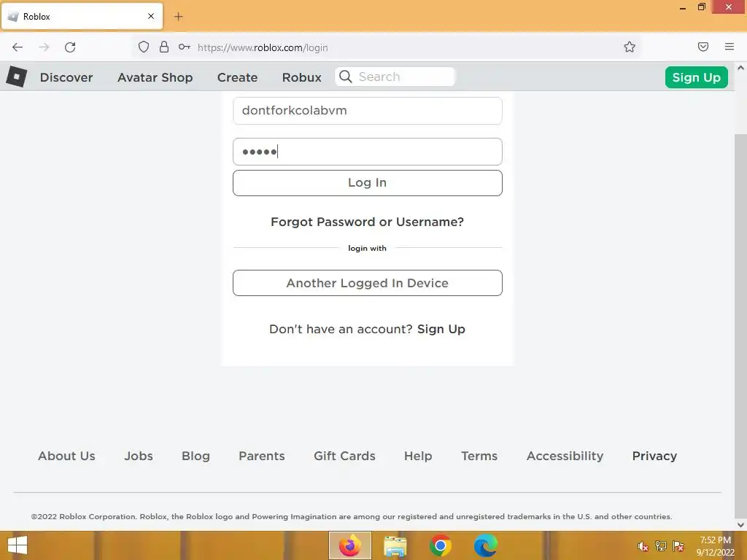Go back with the browser back arrow
The width and height of the screenshot is (747, 560).
point(18,47)
